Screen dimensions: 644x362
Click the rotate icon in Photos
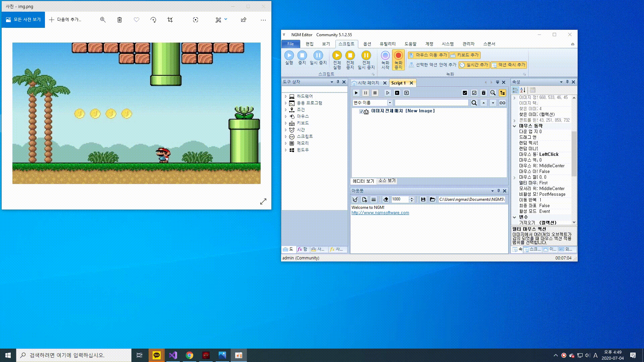pyautogui.click(x=153, y=20)
